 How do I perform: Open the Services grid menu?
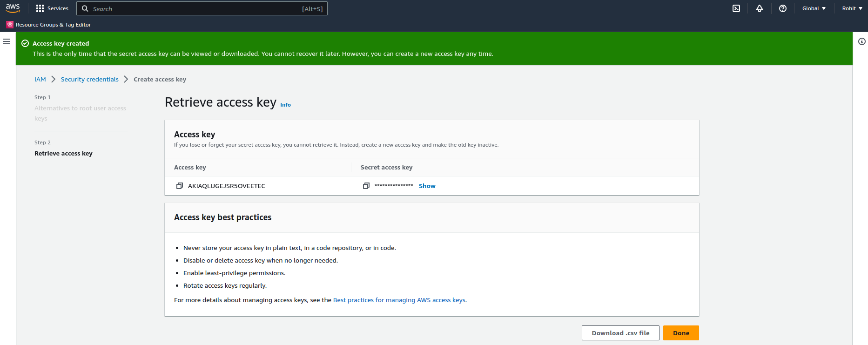point(40,8)
